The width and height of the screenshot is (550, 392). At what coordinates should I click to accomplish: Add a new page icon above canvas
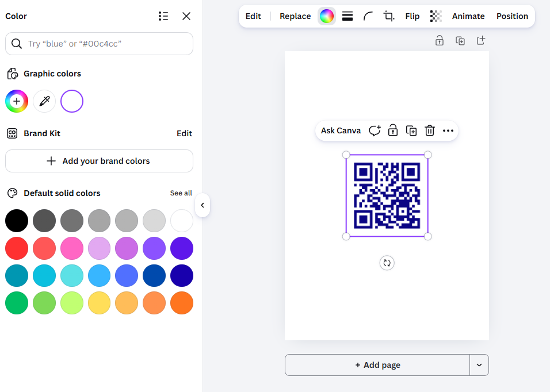[x=481, y=41]
